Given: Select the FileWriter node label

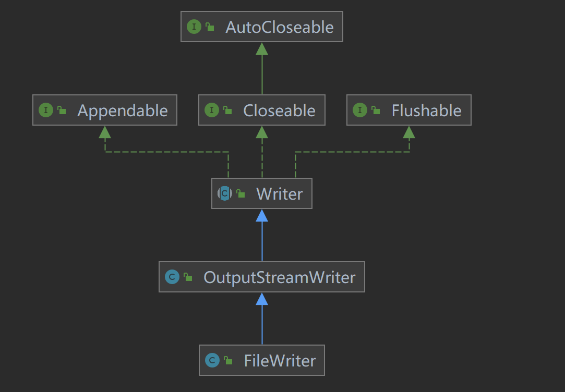Looking at the screenshot, I should [x=280, y=361].
